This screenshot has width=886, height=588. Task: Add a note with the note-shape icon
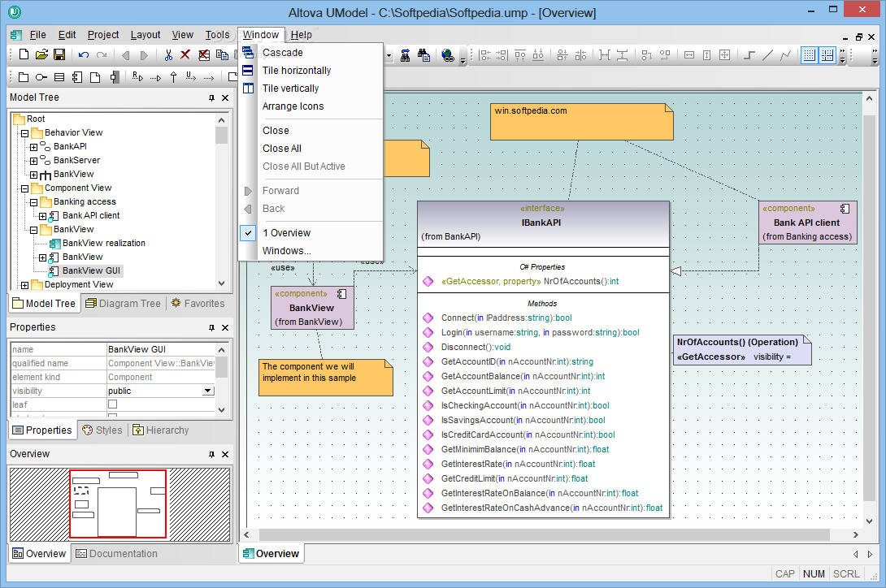pyautogui.click(x=95, y=77)
